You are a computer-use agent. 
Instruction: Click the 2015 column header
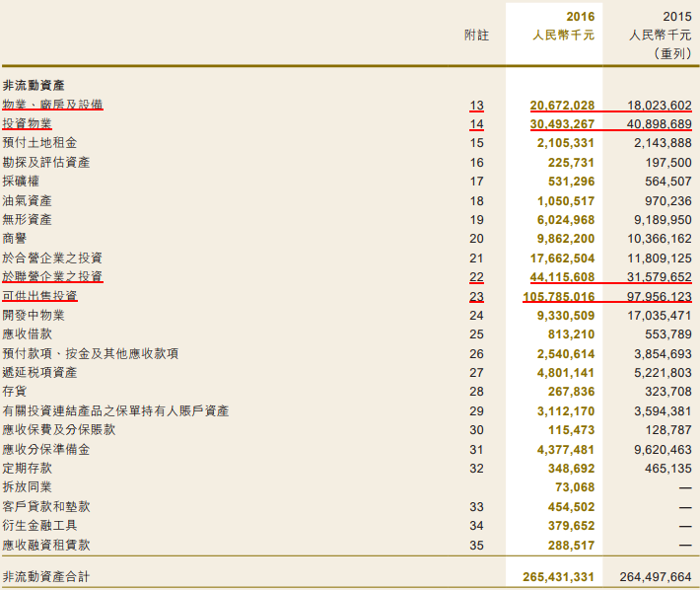pos(677,17)
